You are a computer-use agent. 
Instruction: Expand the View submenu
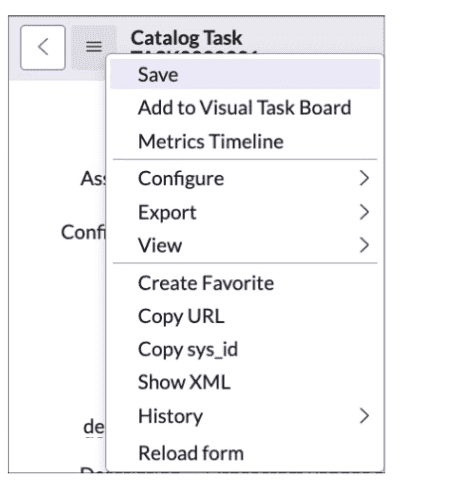click(245, 245)
